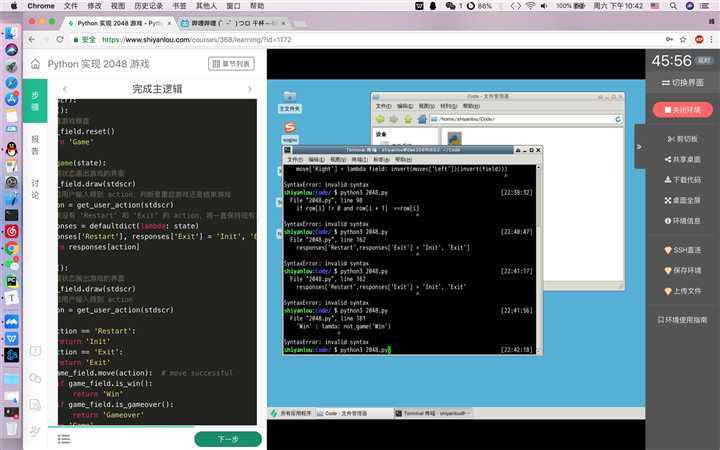The image size is (720, 450).
Task: Click file manager up-folder arrow
Action: click(408, 119)
